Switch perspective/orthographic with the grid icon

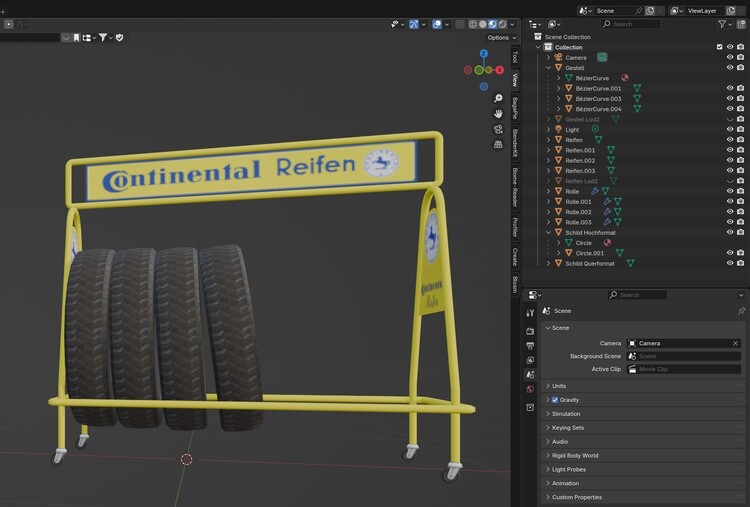point(498,144)
